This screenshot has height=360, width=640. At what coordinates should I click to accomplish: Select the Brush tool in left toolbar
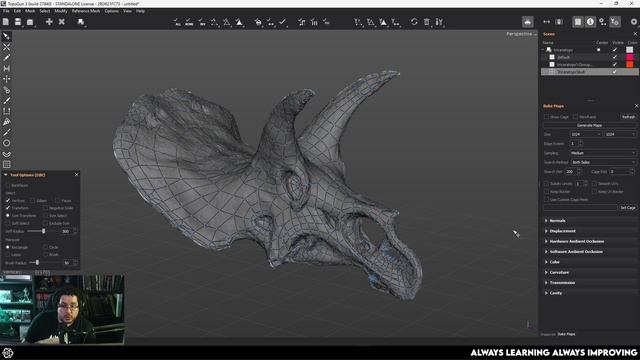[7, 100]
